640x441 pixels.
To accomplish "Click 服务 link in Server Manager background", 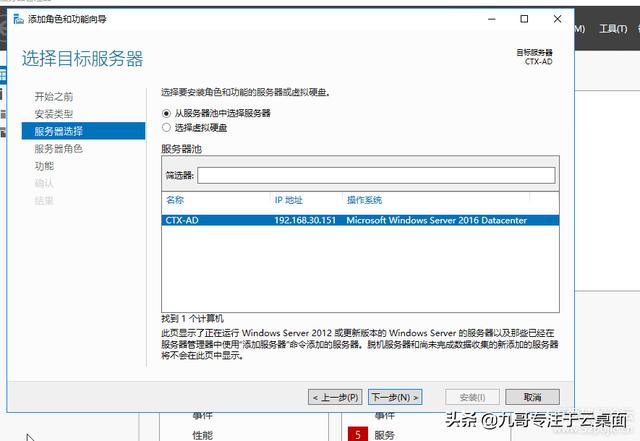I will (x=384, y=435).
